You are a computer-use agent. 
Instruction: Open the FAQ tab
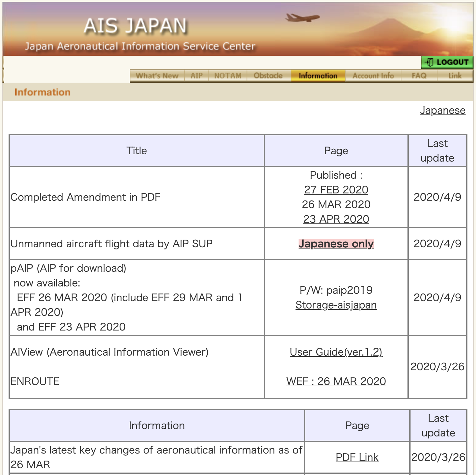(419, 76)
